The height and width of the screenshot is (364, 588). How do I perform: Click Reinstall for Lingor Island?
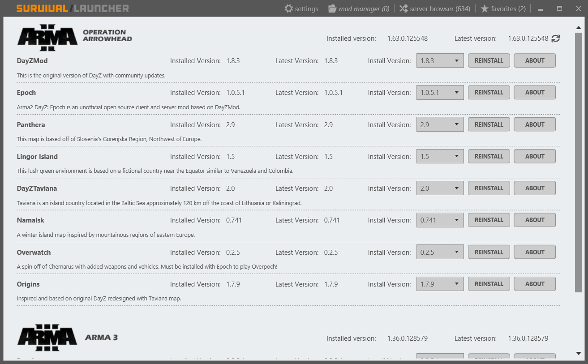point(489,156)
